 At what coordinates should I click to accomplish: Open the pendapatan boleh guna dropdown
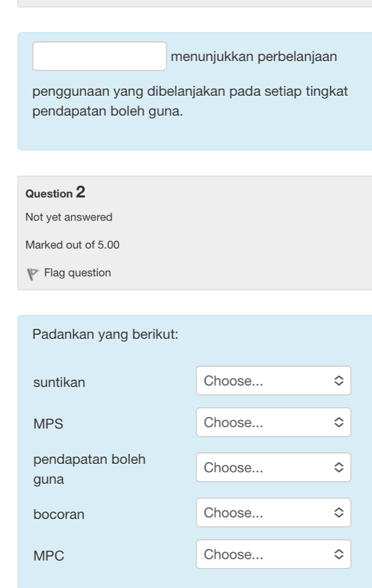273,467
